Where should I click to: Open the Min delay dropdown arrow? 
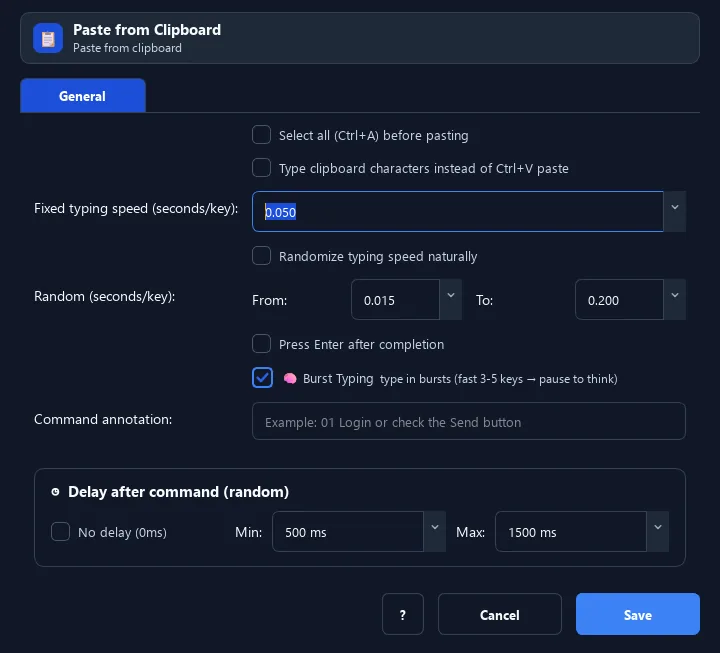pyautogui.click(x=434, y=531)
